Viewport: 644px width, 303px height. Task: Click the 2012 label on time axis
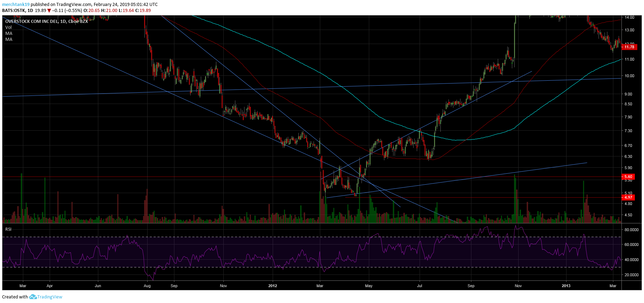click(273, 286)
